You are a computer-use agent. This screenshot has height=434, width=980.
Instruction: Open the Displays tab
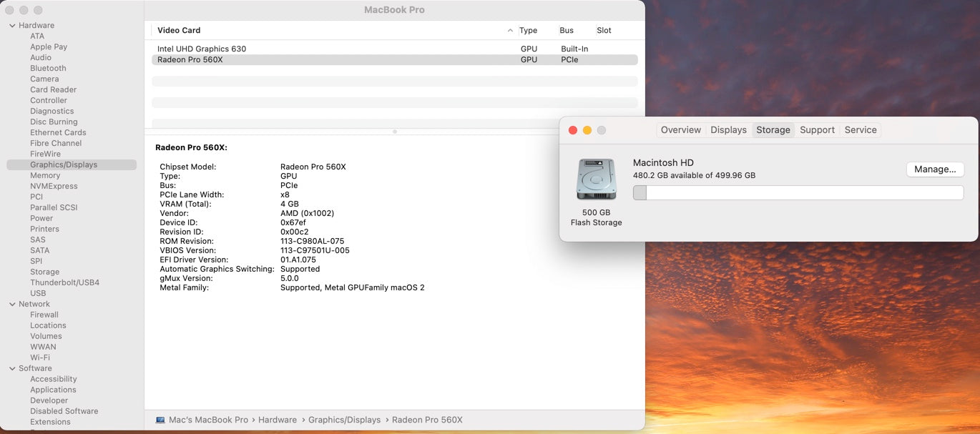coord(728,130)
